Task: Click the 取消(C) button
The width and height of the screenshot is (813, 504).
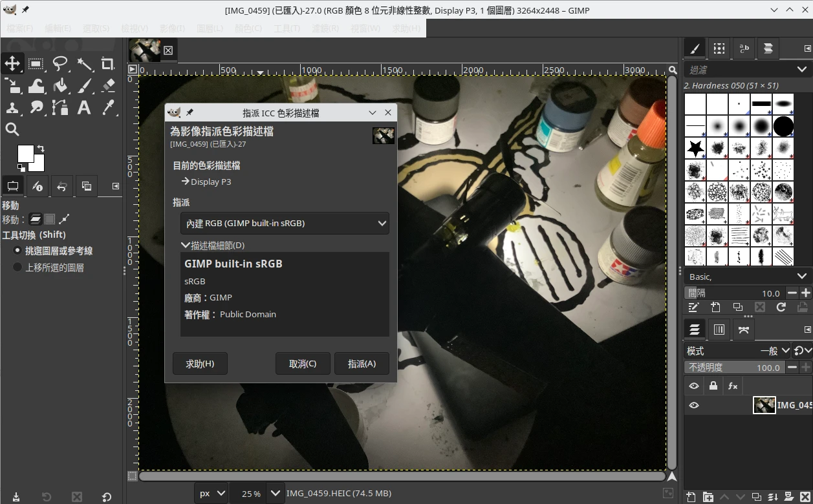Action: click(303, 364)
